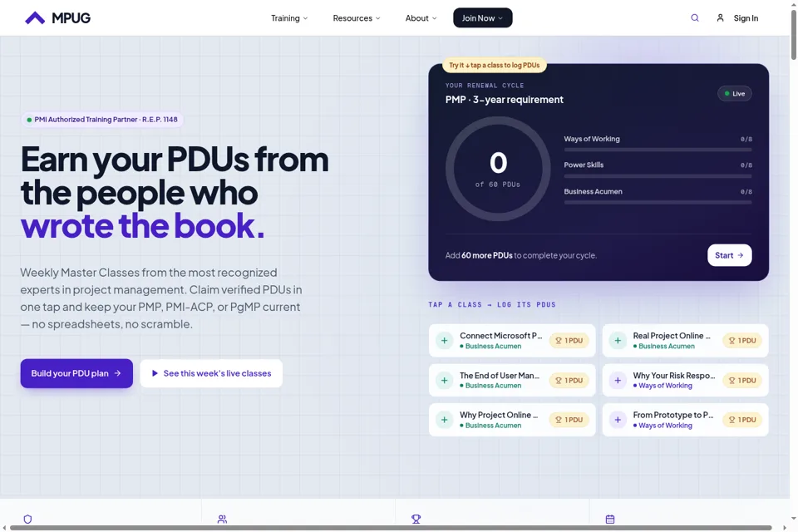
Task: Click the Business Acumen progress bar
Action: click(x=658, y=202)
